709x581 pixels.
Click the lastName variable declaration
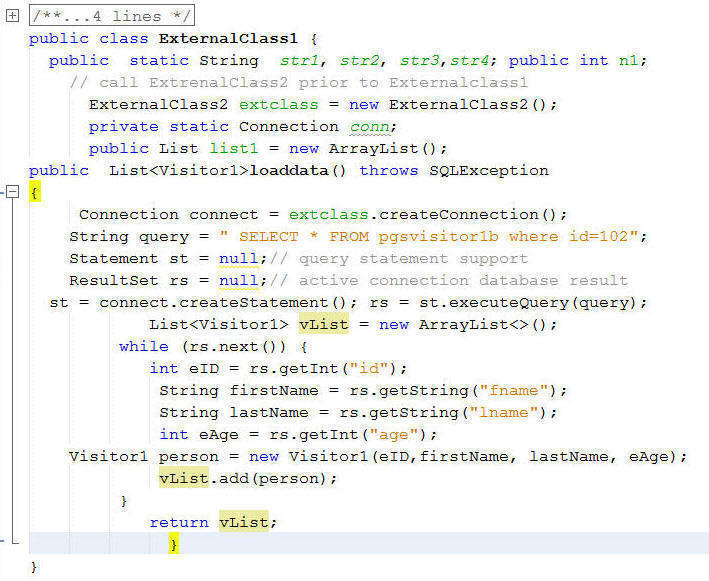[269, 412]
